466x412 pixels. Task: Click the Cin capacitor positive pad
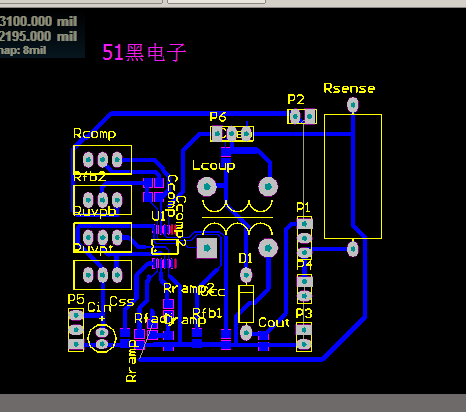pyautogui.click(x=102, y=332)
